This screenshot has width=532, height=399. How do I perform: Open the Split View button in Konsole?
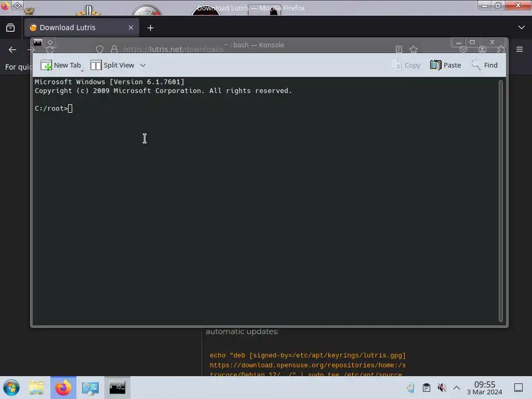pyautogui.click(x=112, y=65)
